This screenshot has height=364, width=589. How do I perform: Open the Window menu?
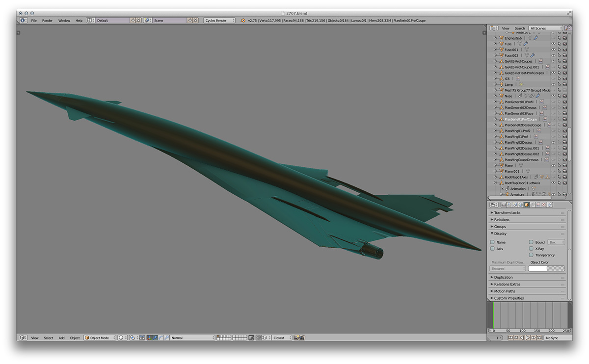(64, 21)
